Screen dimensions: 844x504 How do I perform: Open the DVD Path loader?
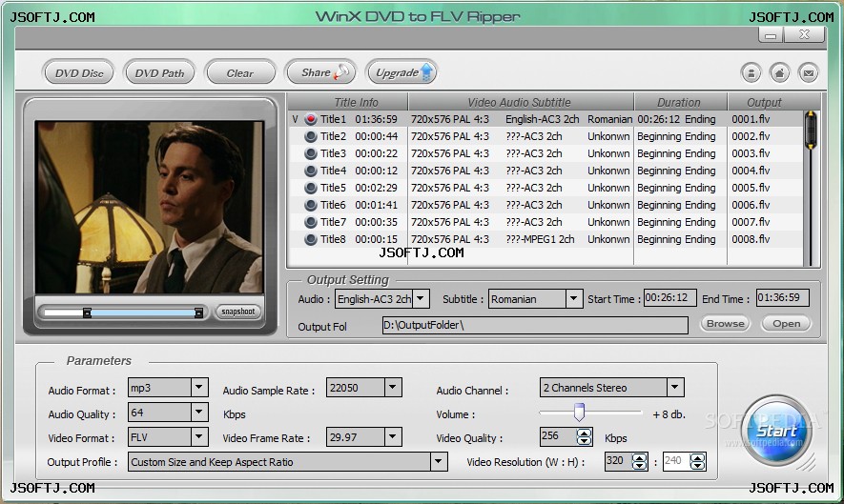159,72
